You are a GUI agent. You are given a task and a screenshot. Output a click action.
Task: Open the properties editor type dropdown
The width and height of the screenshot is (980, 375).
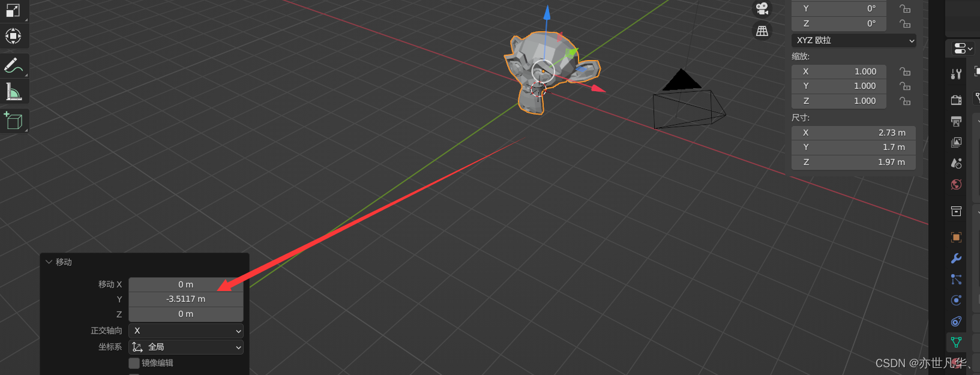pyautogui.click(x=963, y=48)
